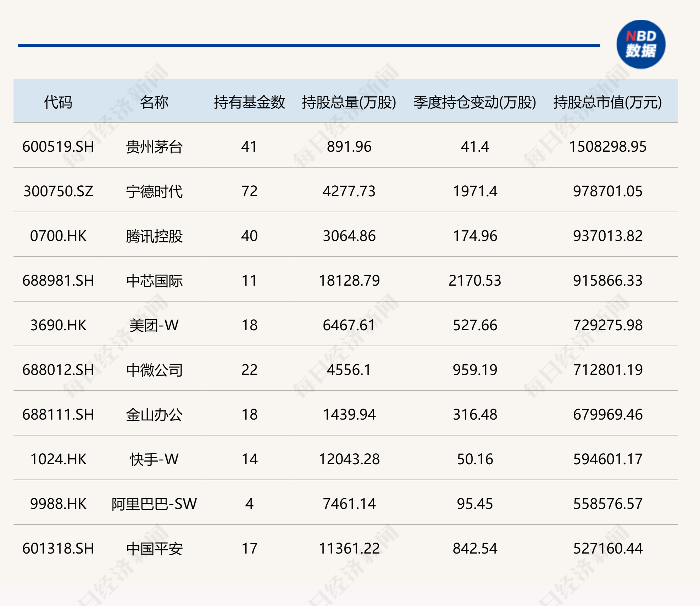Select stock code 9988.HK
The image size is (700, 606).
point(58,504)
